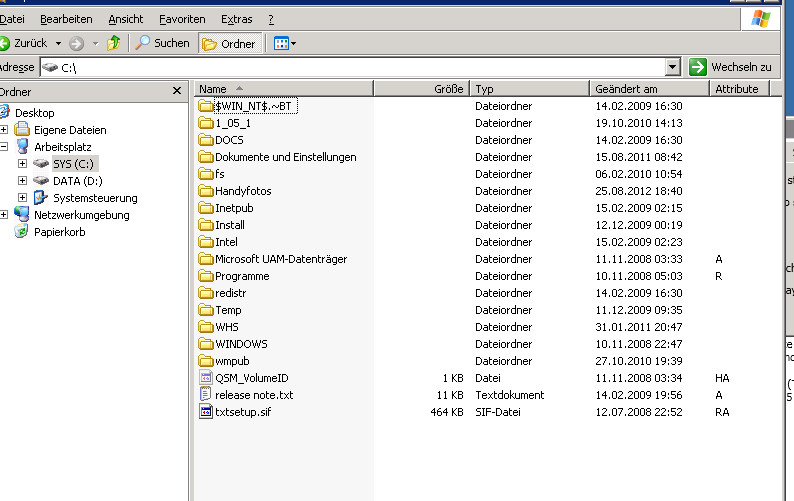Sort by the Typ column header
The image size is (794, 501).
click(x=530, y=89)
